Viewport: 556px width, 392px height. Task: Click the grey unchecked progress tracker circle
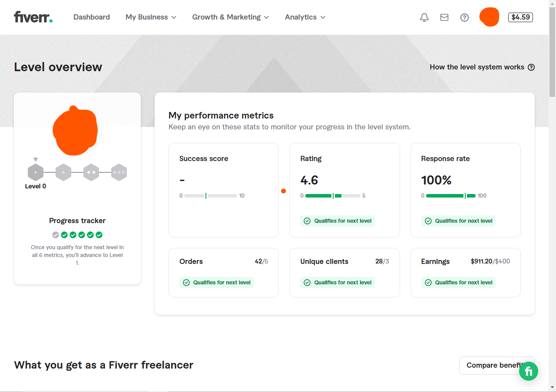click(56, 235)
